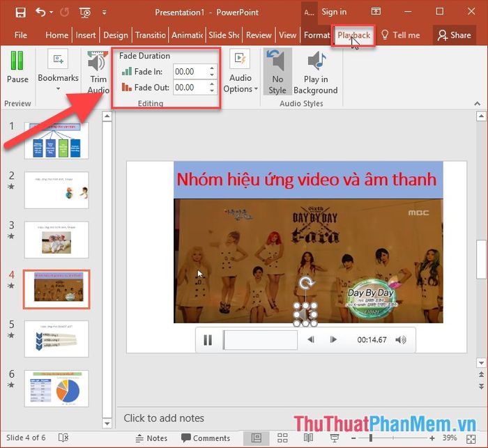Screen dimensions: 488x448
Task: Select the audio speaker icon on slide
Action: (x=305, y=314)
